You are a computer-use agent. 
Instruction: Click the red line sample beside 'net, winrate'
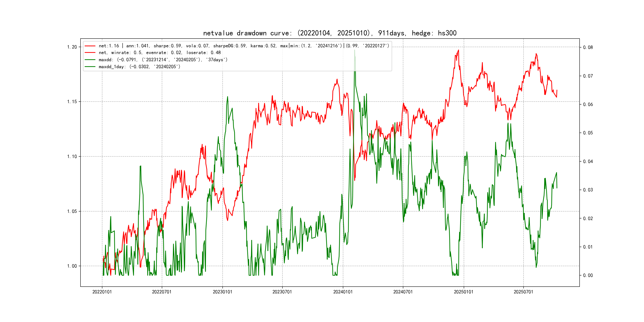point(90,53)
